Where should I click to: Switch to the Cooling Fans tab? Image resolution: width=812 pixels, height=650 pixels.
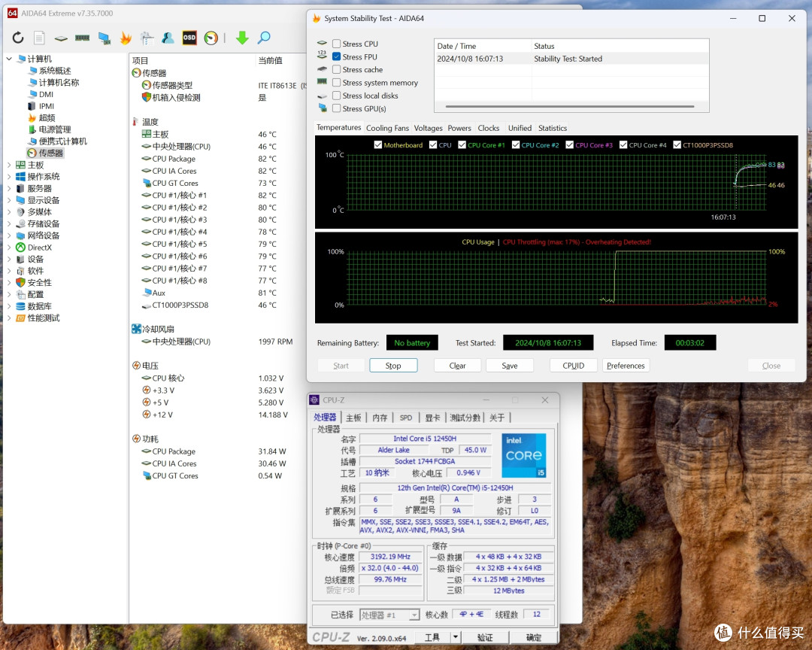click(387, 128)
